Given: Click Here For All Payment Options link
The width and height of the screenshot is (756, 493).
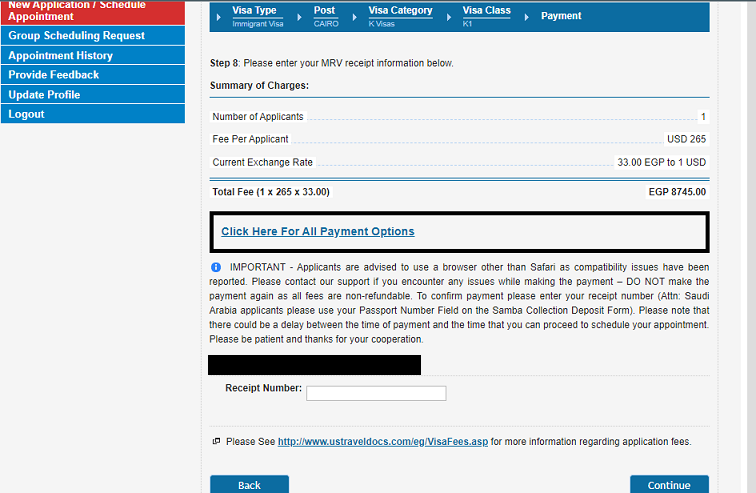Looking at the screenshot, I should 318,231.
